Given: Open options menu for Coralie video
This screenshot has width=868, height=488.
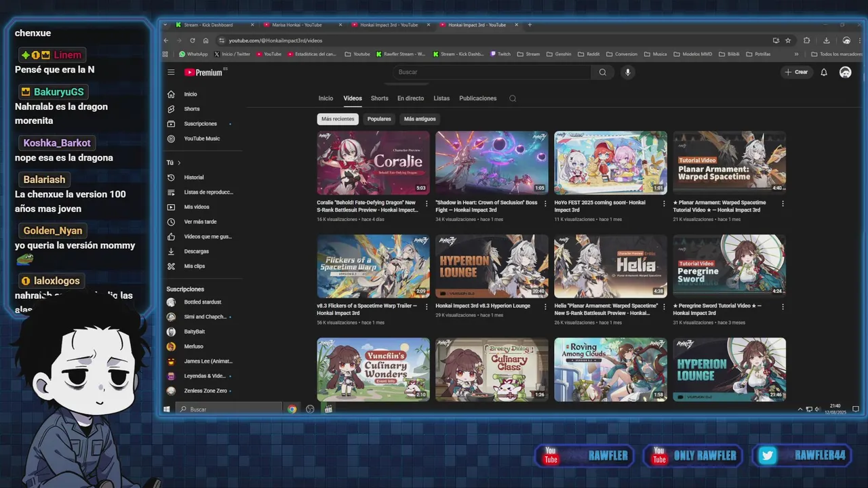Looking at the screenshot, I should [427, 203].
